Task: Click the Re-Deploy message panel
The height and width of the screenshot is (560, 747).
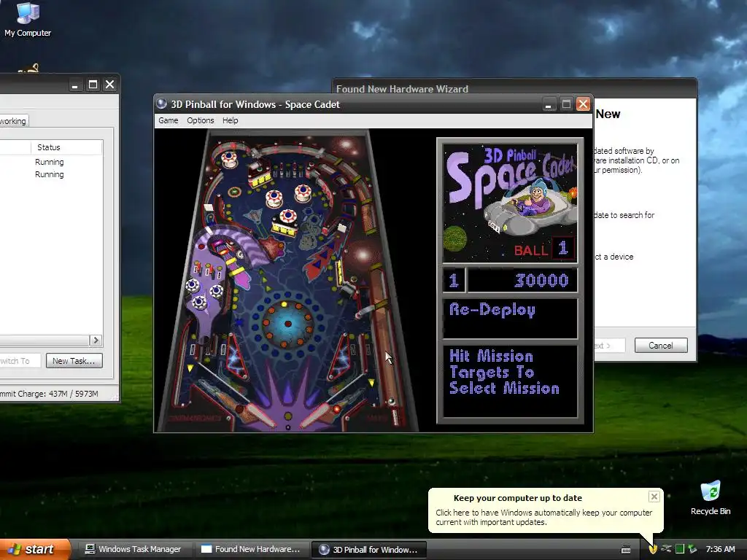Action: click(510, 319)
